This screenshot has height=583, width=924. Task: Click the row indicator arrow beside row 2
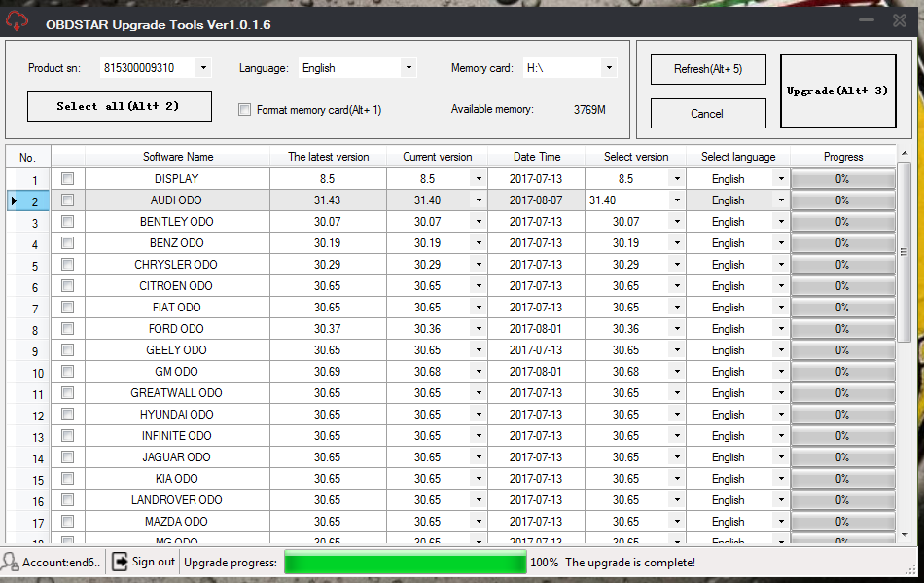13,200
